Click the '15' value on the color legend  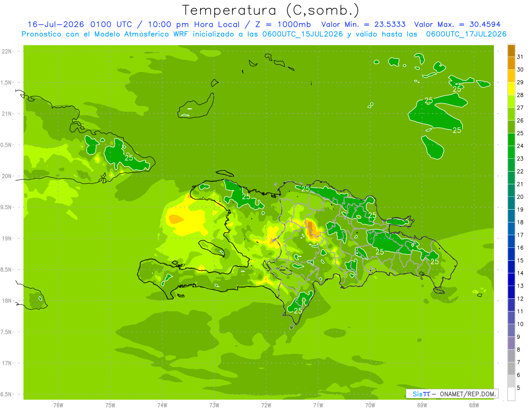pyautogui.click(x=520, y=261)
